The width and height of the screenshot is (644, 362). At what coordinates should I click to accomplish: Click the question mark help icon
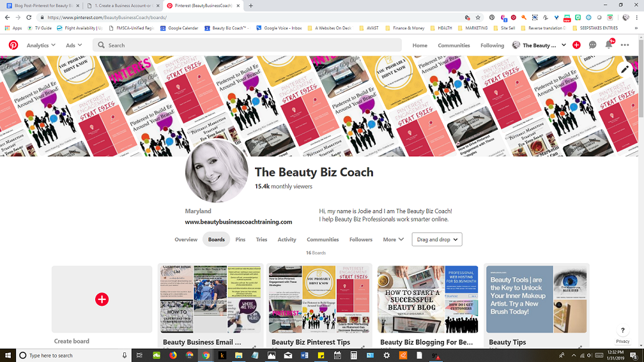pos(623,331)
